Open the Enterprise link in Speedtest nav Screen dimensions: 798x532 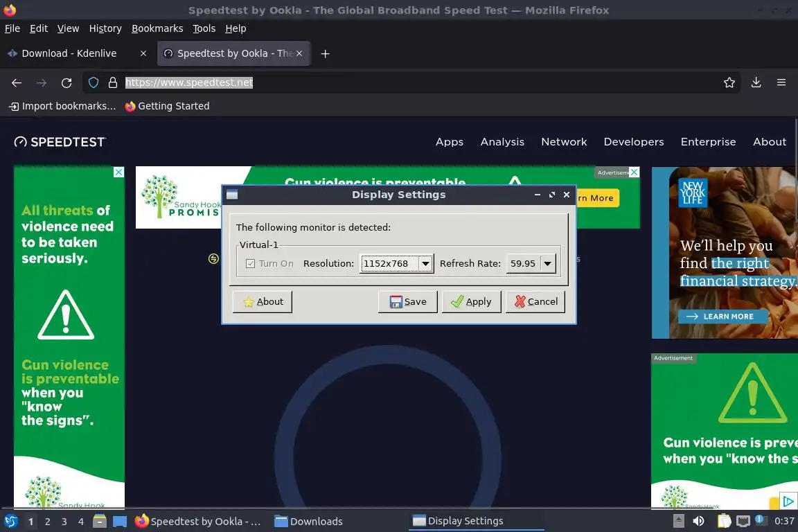pyautogui.click(x=709, y=142)
